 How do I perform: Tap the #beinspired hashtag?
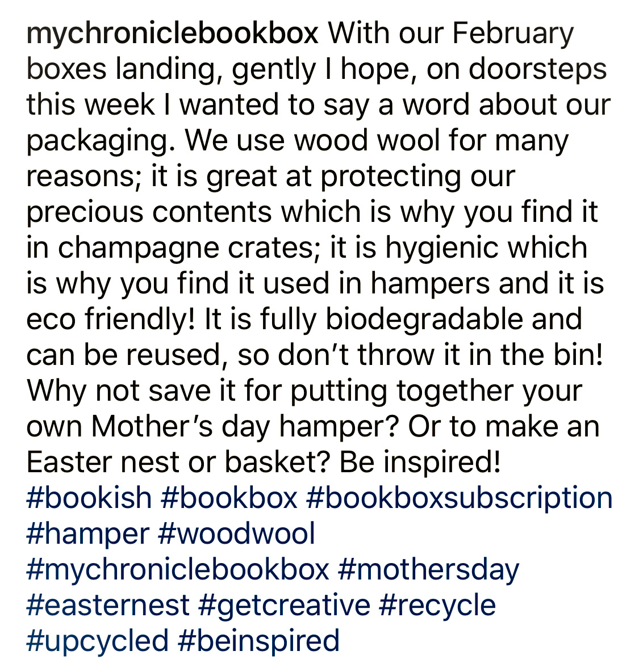258,641
